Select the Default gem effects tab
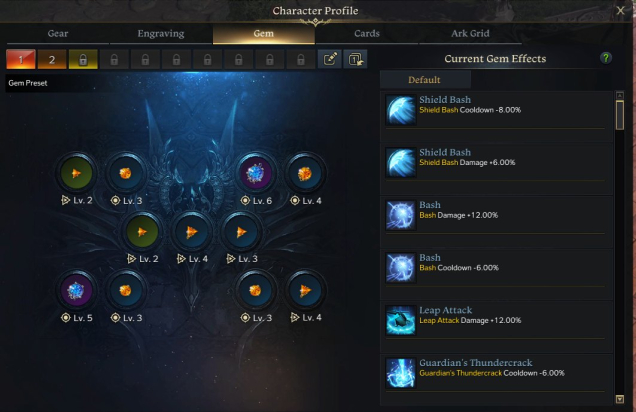Image resolution: width=636 pixels, height=412 pixels. [x=425, y=80]
